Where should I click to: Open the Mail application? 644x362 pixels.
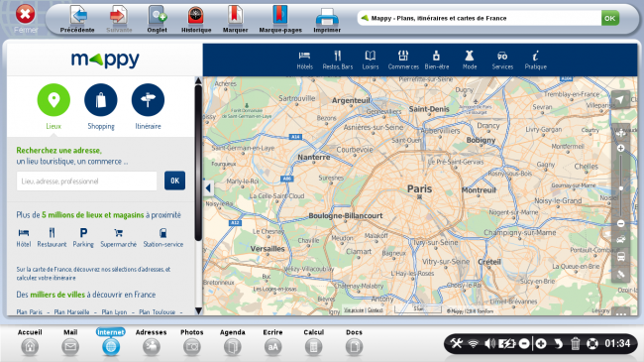coord(70,342)
